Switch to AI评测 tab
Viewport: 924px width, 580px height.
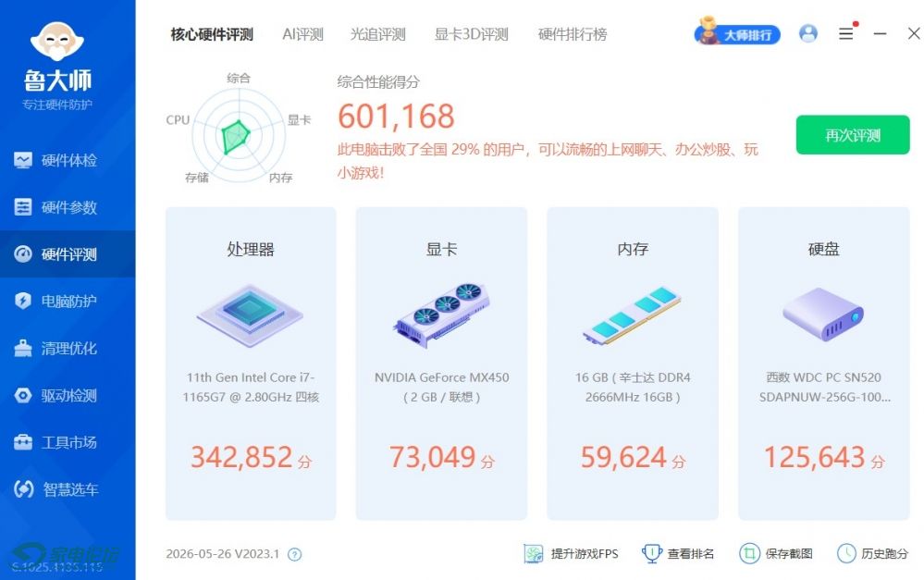click(x=302, y=35)
